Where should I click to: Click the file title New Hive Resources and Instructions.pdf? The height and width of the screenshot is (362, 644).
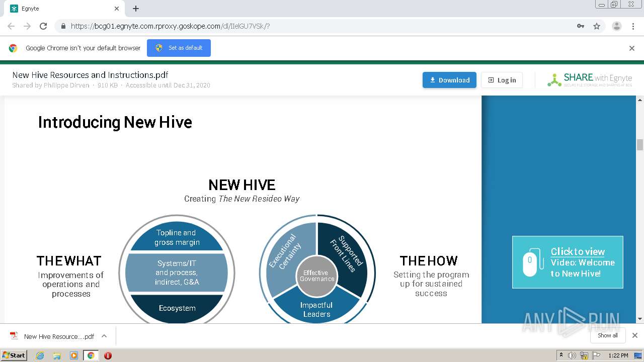90,75
